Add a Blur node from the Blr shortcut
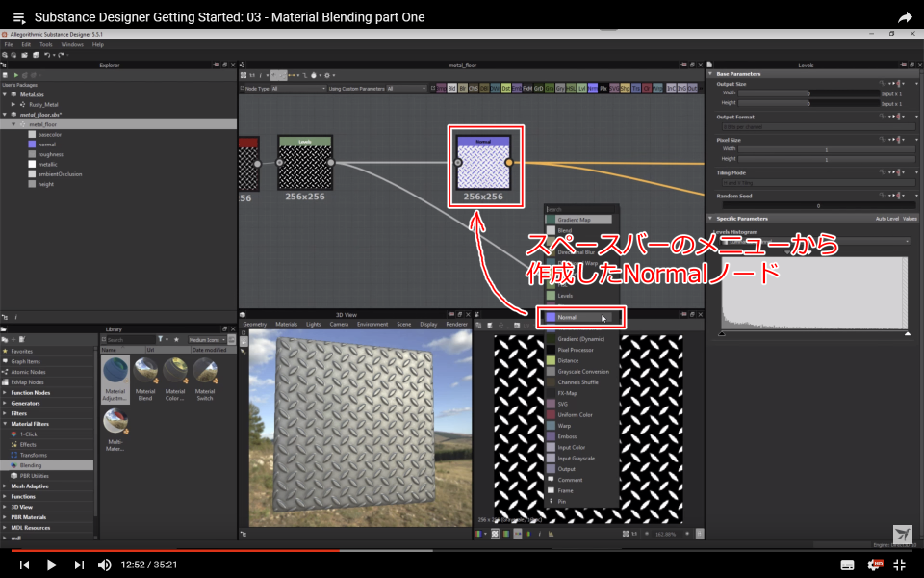 click(463, 89)
